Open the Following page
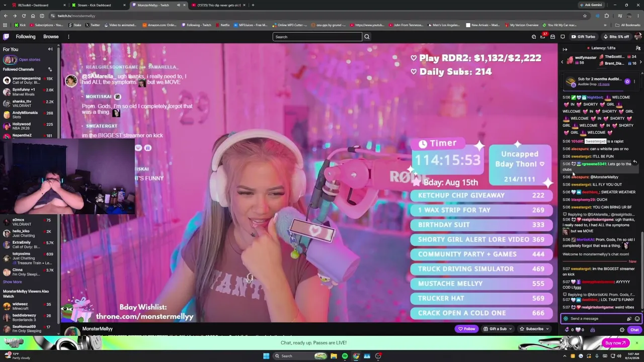This screenshot has height=362, width=644. 26,37
